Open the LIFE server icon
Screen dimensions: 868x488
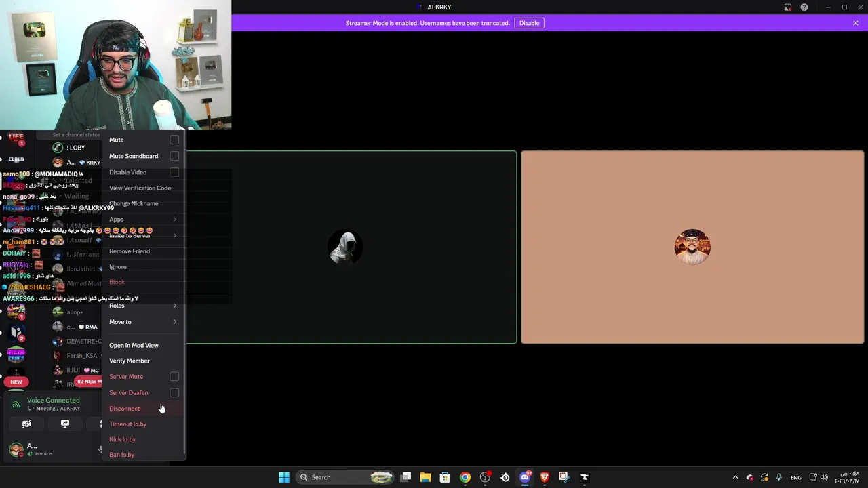click(x=16, y=138)
